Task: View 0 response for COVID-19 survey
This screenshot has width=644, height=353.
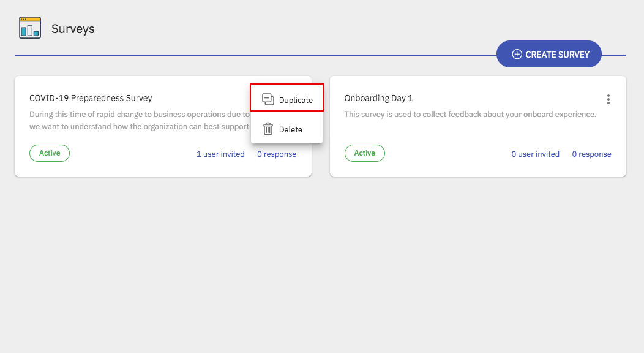Action: coord(277,154)
